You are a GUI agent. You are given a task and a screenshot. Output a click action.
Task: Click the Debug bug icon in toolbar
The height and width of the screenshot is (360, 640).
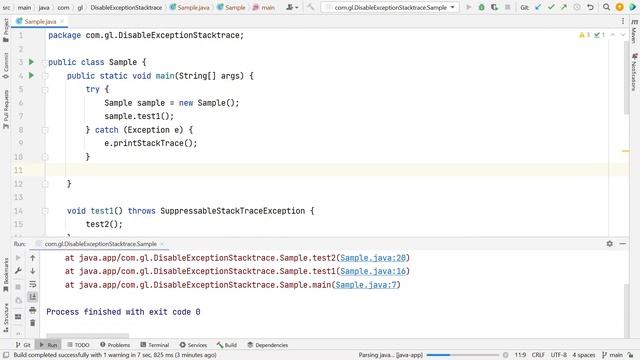(482, 7)
